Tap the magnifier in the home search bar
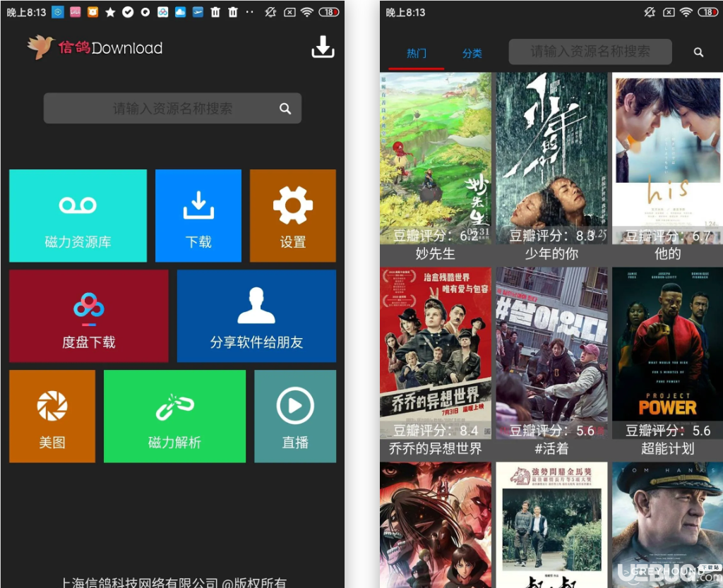Viewport: 723px width, 588px height. 285,109
